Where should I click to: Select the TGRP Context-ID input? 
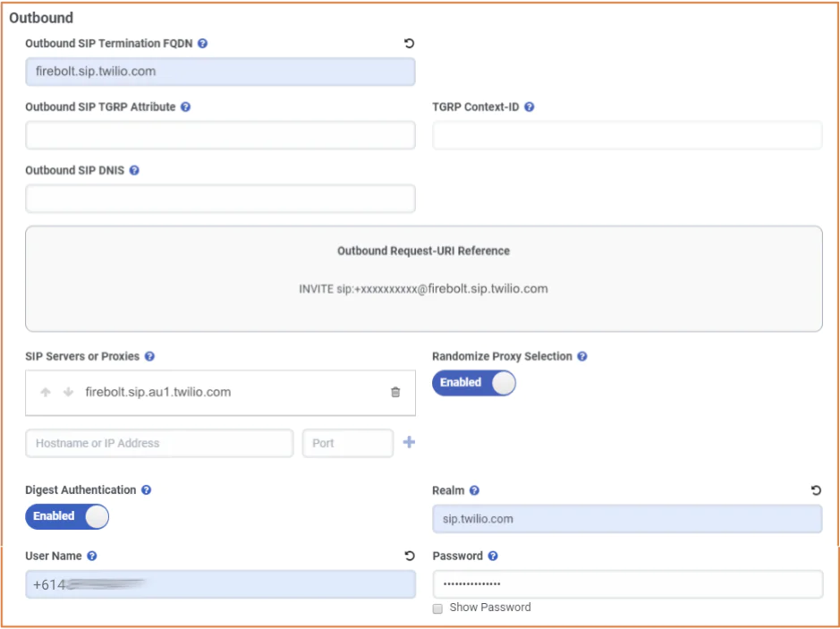tap(627, 135)
